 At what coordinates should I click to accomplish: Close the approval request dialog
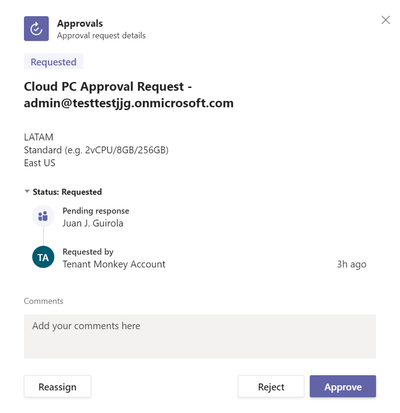(386, 20)
